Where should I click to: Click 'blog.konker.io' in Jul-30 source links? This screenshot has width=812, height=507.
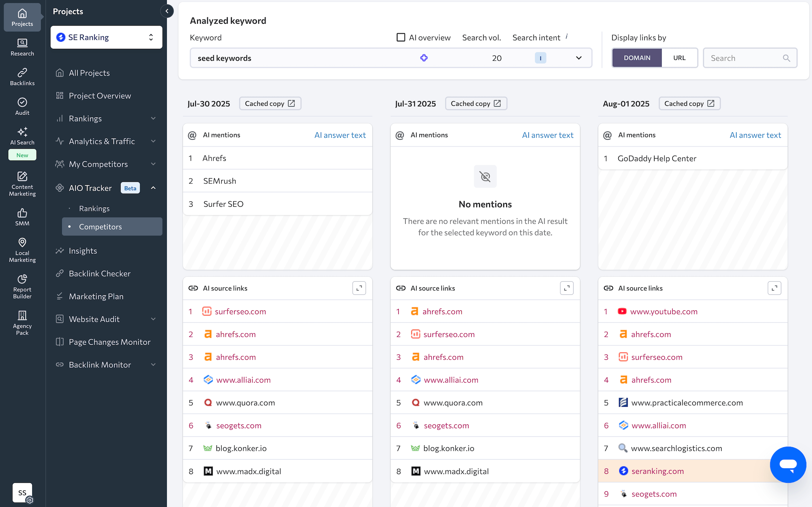241,448
